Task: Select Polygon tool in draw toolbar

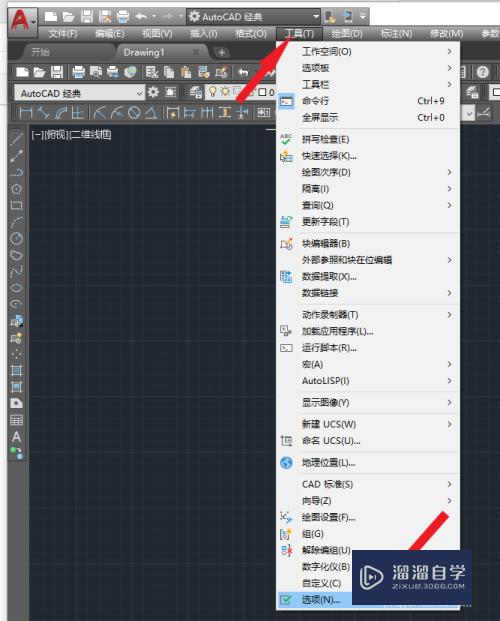Action: coord(16,189)
